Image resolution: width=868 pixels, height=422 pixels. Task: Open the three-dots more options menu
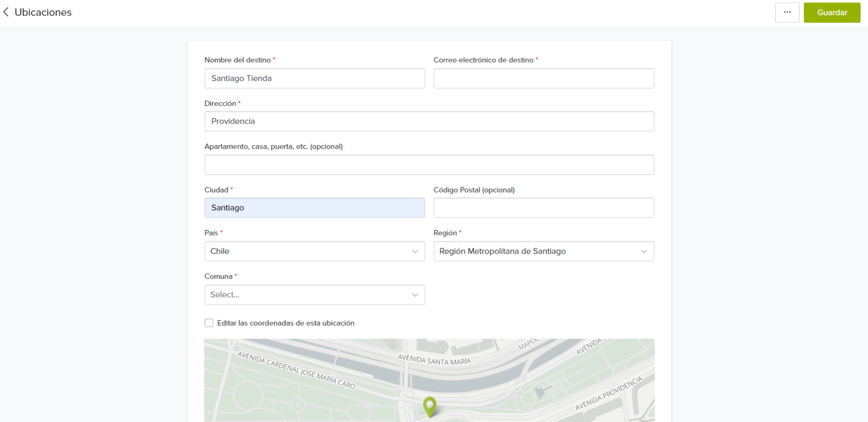[787, 12]
